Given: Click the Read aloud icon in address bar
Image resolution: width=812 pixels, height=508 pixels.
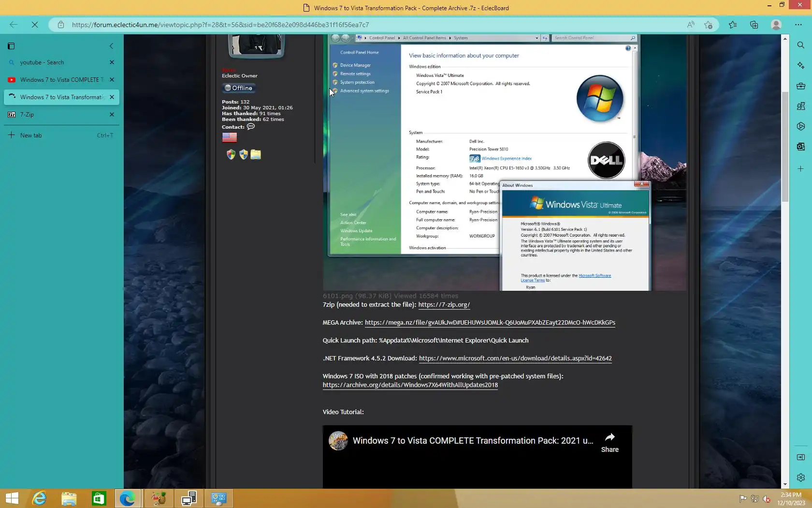Looking at the screenshot, I should pos(691,25).
